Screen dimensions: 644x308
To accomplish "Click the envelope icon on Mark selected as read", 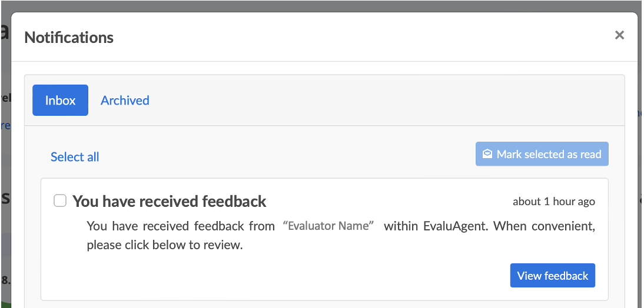I will click(x=487, y=154).
